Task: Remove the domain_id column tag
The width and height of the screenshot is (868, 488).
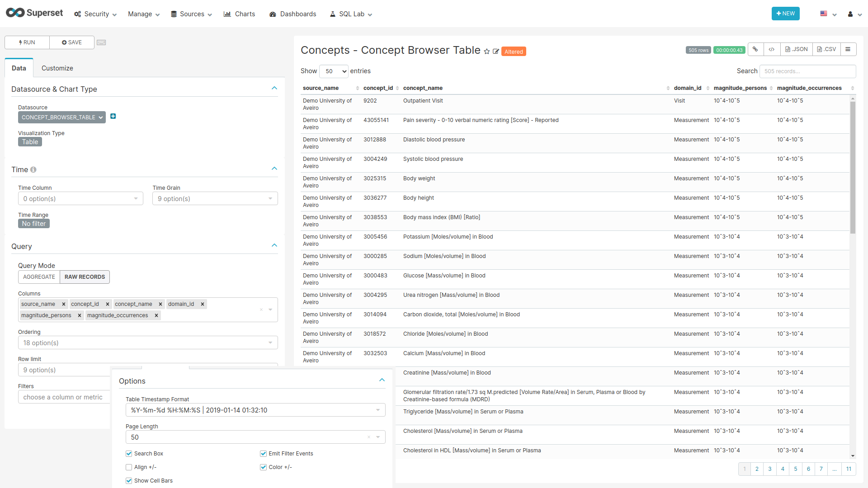Action: click(203, 304)
